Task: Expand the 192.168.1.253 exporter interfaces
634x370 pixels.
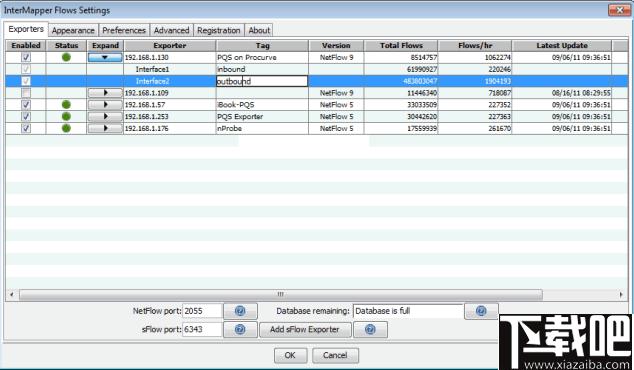Action: click(105, 116)
